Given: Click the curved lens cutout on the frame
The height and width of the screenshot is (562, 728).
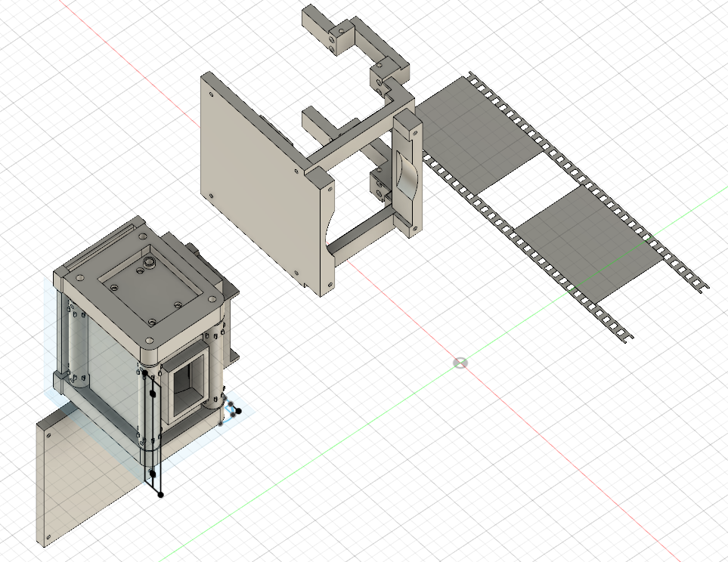Looking at the screenshot, I should (x=405, y=176).
